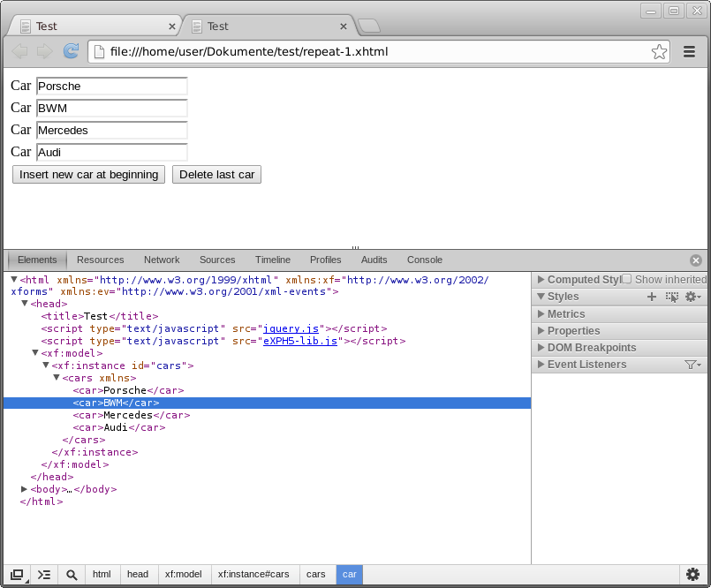The width and height of the screenshot is (711, 588).
Task: Select html in the breadcrumb bar
Action: pyautogui.click(x=102, y=575)
